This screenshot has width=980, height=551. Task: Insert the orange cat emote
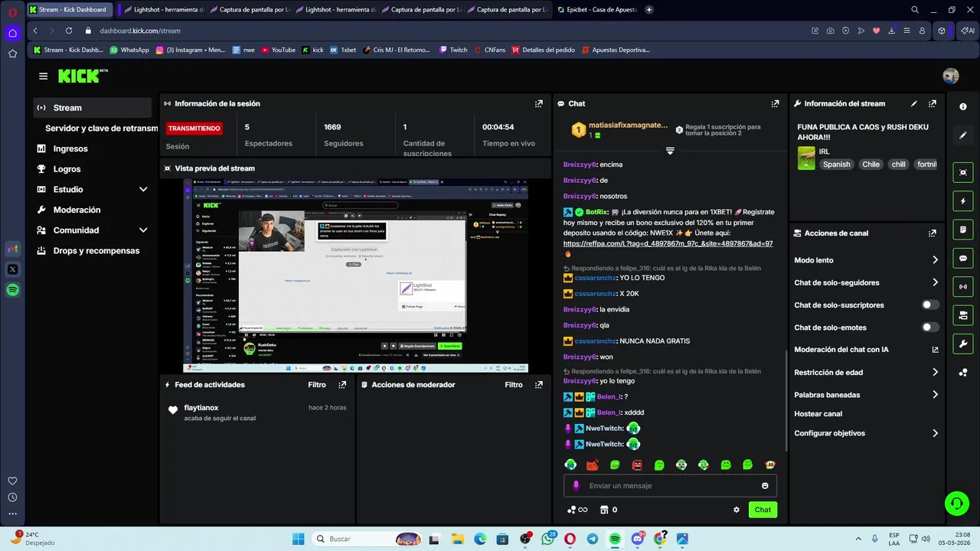tap(592, 465)
